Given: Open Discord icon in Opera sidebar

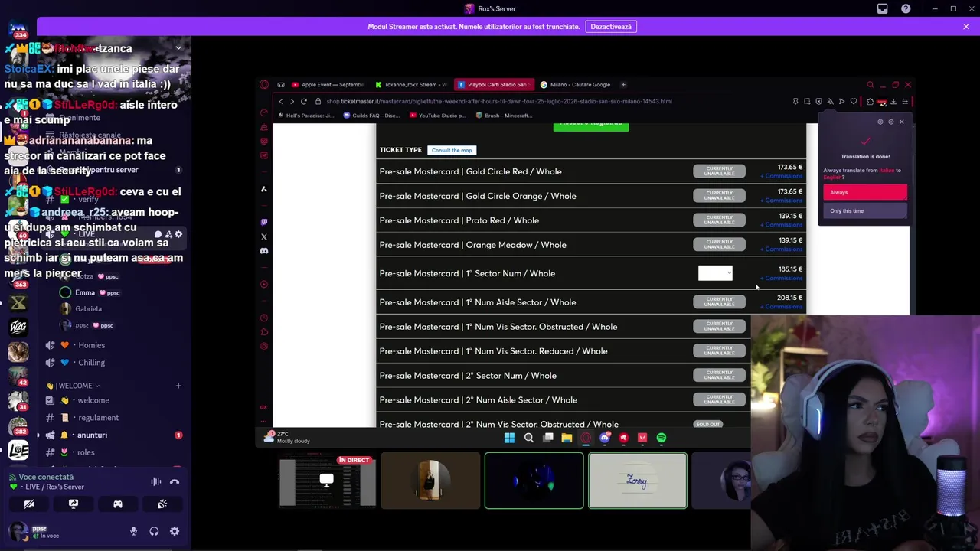Looking at the screenshot, I should click(264, 251).
